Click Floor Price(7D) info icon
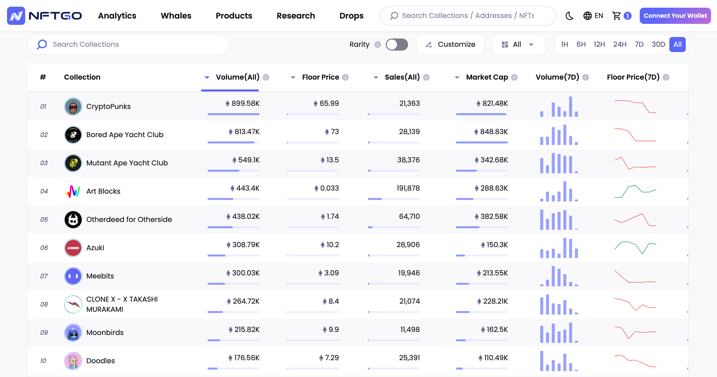Image resolution: width=717 pixels, height=377 pixels. (666, 77)
